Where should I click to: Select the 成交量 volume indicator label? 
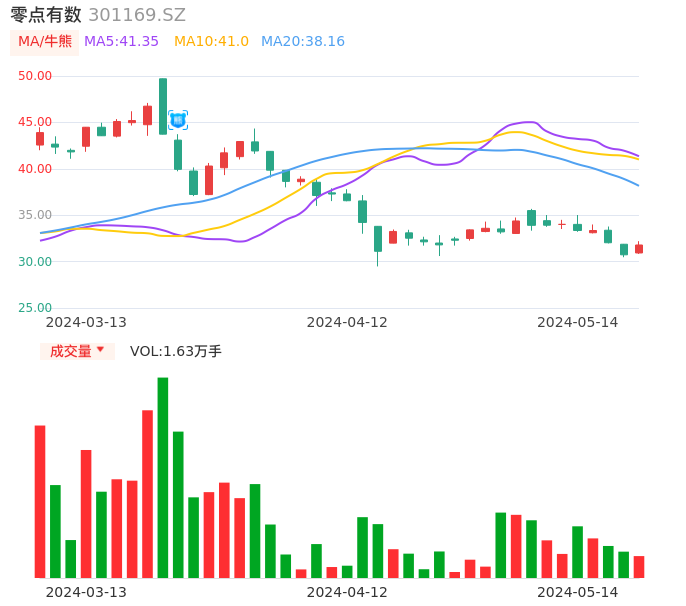pos(71,351)
